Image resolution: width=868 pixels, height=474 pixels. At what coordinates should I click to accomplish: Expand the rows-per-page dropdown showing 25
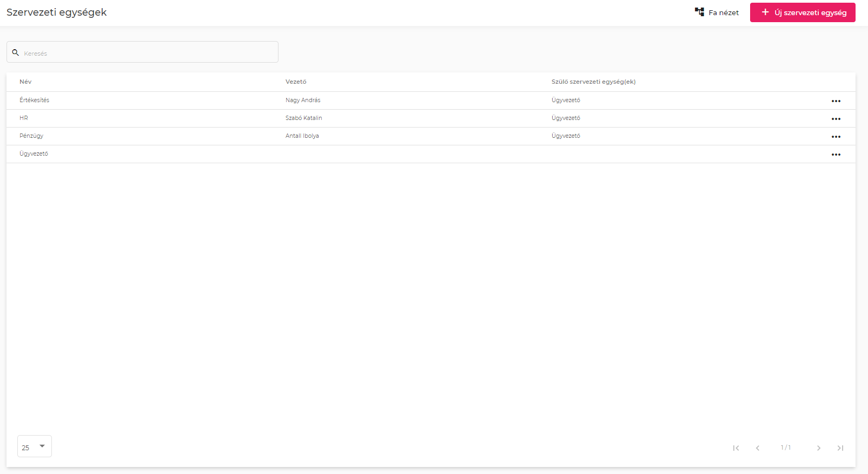(x=35, y=446)
